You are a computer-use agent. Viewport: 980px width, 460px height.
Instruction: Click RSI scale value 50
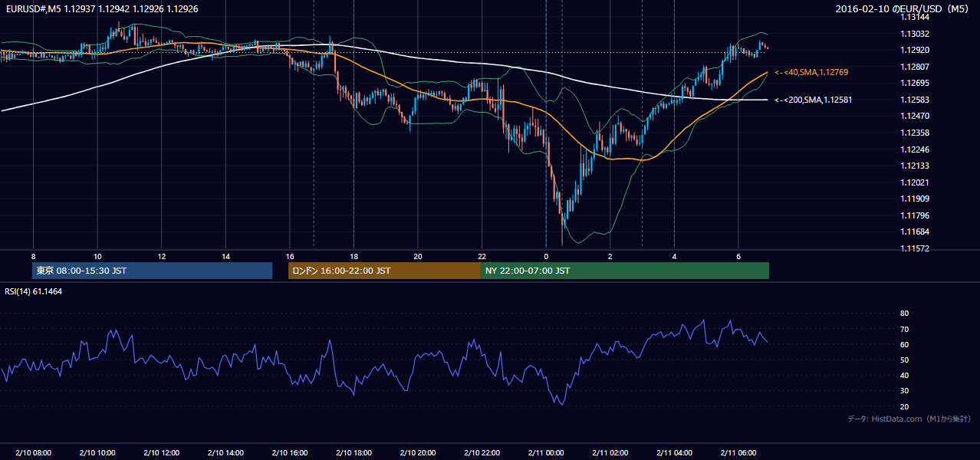tap(904, 360)
